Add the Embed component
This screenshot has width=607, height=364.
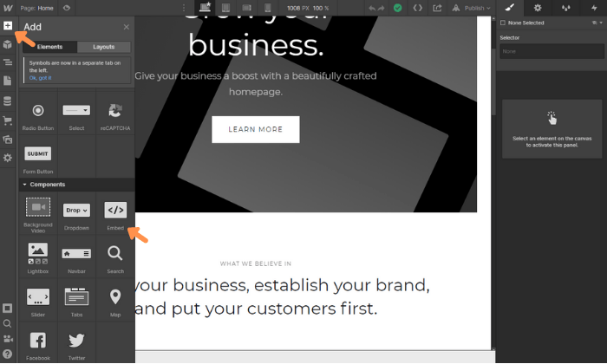[115, 214]
